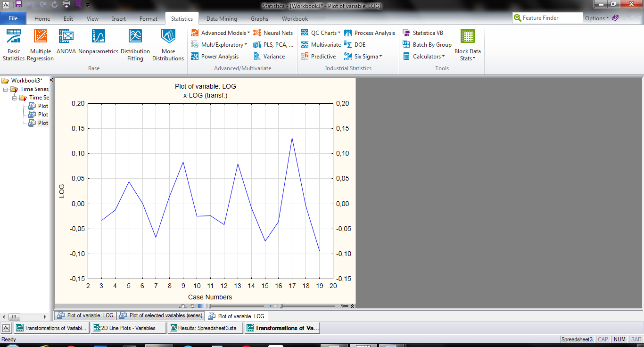Collapse the top Time Series tree folder
The image size is (644, 347).
pos(5,89)
